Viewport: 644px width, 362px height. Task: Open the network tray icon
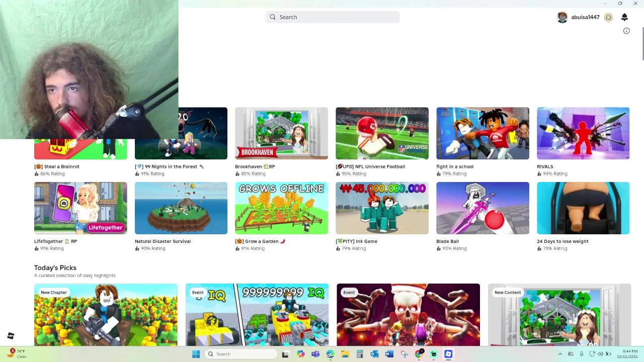[x=592, y=354]
